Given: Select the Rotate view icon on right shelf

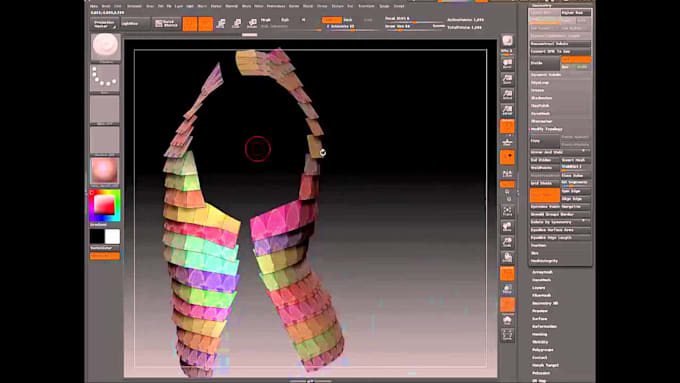Looking at the screenshot, I should pyautogui.click(x=507, y=258).
